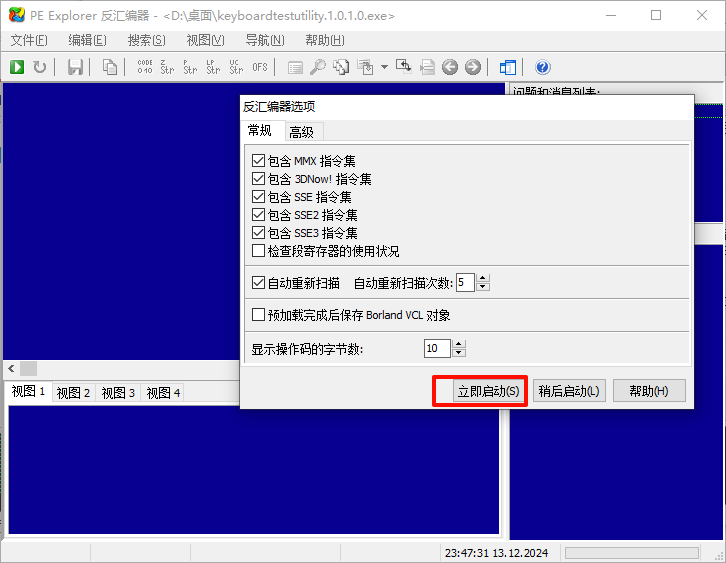The height and width of the screenshot is (563, 726).
Task: Click the green start disassembly toolbar icon
Action: click(x=17, y=67)
